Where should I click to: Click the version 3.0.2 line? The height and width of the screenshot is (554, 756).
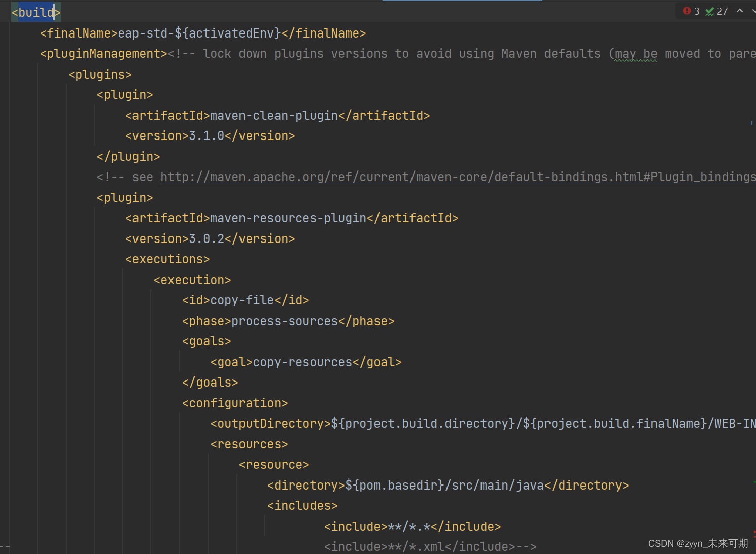pyautogui.click(x=210, y=239)
